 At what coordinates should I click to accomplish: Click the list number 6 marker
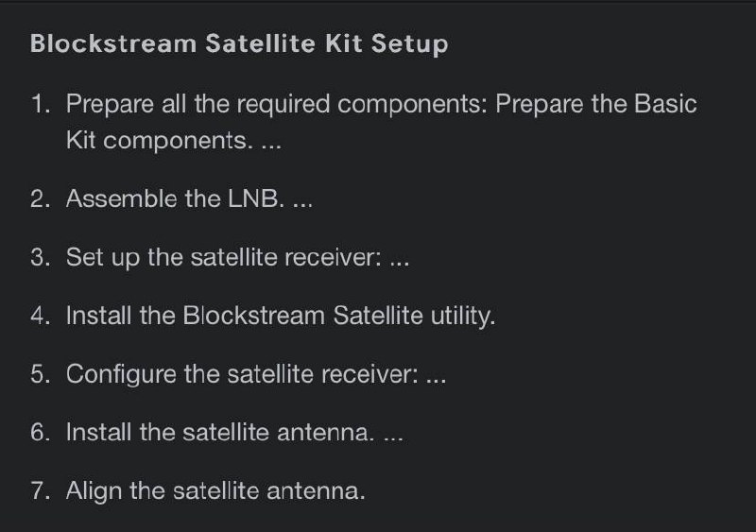[41, 432]
